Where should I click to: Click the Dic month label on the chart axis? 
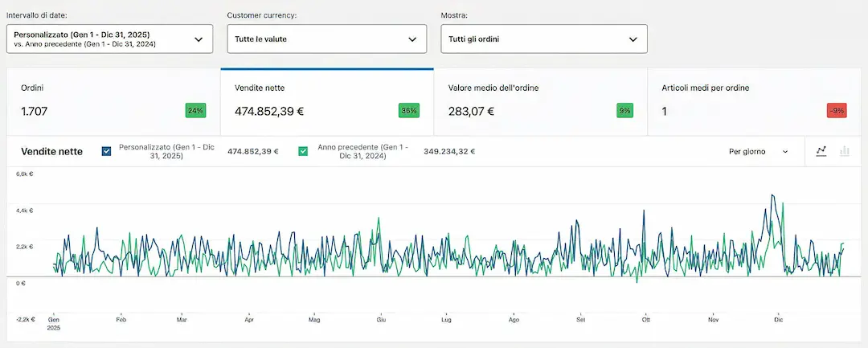[x=779, y=320]
